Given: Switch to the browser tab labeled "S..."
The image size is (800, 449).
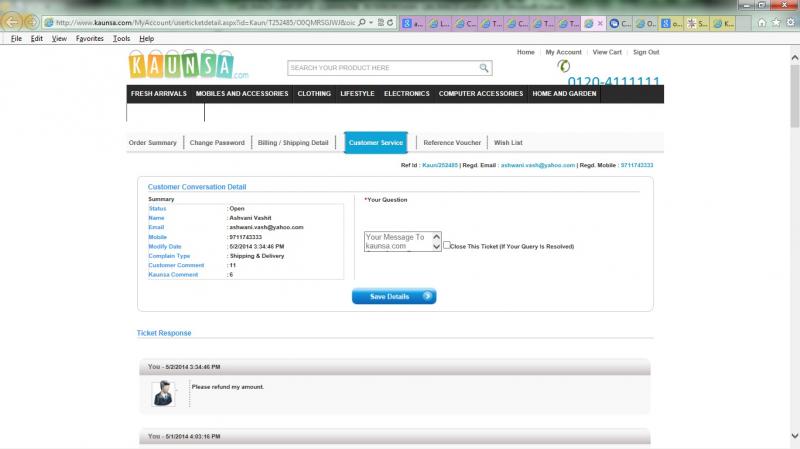Looking at the screenshot, I should tap(697, 23).
